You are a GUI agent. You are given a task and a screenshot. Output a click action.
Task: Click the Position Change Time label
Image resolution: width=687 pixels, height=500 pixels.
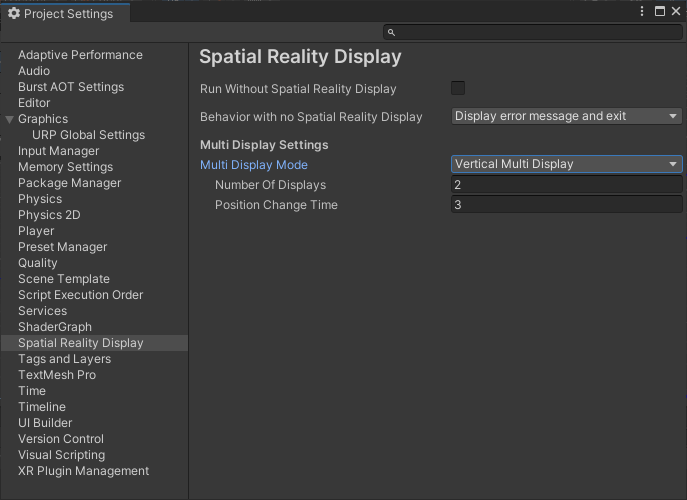[x=276, y=205]
